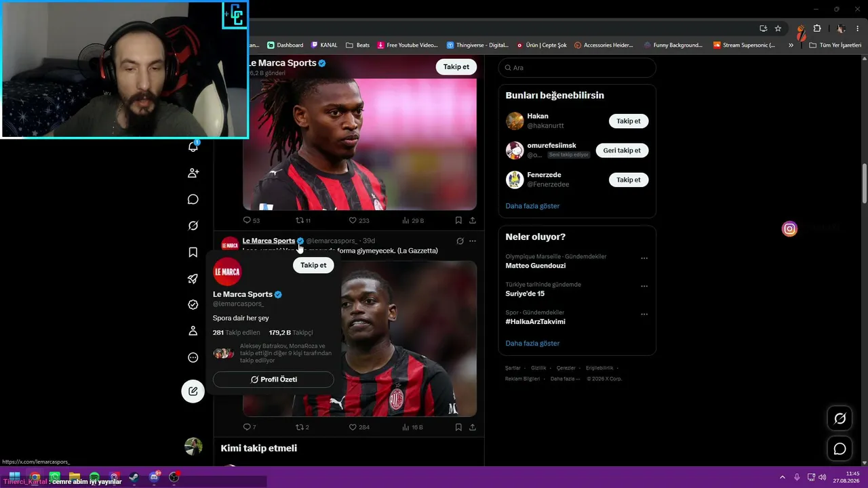The image size is (868, 488).
Task: Open Hakan's profile avatar
Action: pyautogui.click(x=515, y=121)
